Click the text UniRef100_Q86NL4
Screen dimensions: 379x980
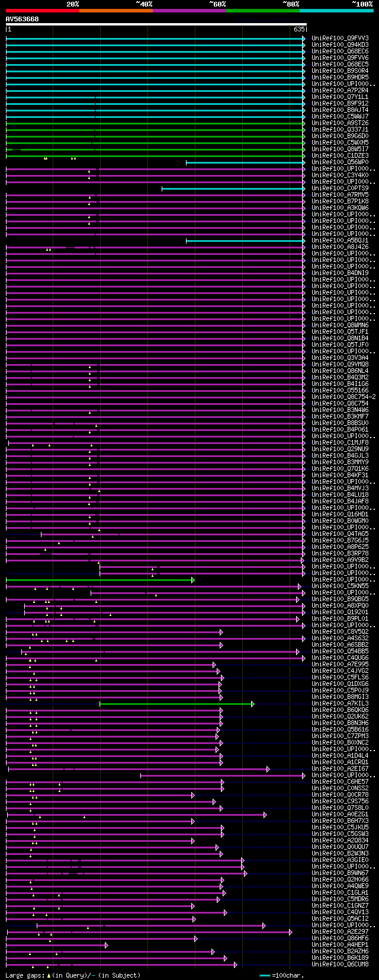(340, 371)
